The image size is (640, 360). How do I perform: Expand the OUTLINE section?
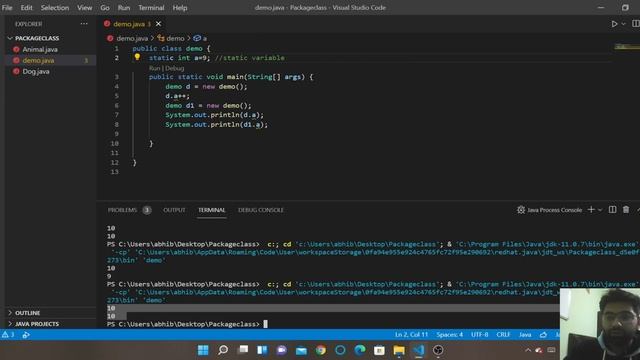point(27,313)
